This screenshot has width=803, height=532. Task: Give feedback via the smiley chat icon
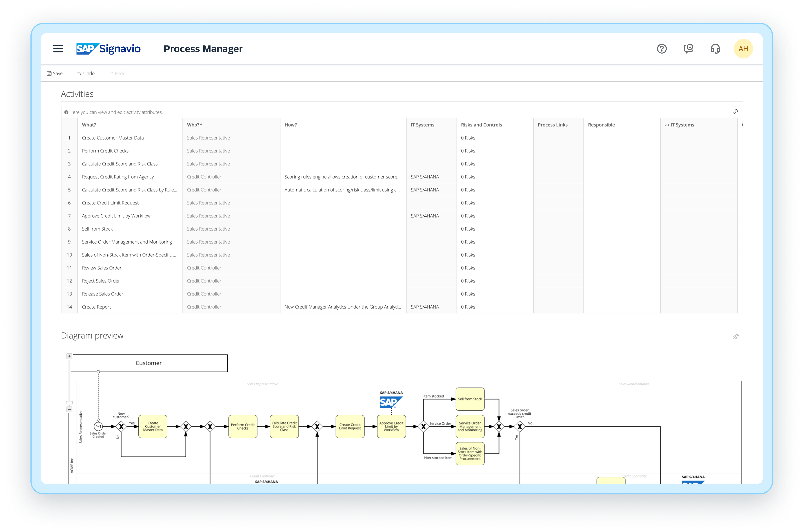[x=689, y=49]
